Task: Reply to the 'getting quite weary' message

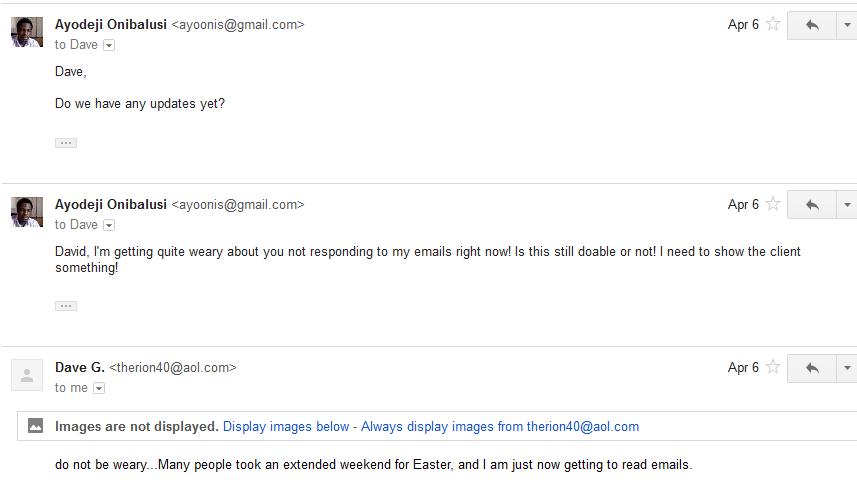Action: (x=812, y=205)
